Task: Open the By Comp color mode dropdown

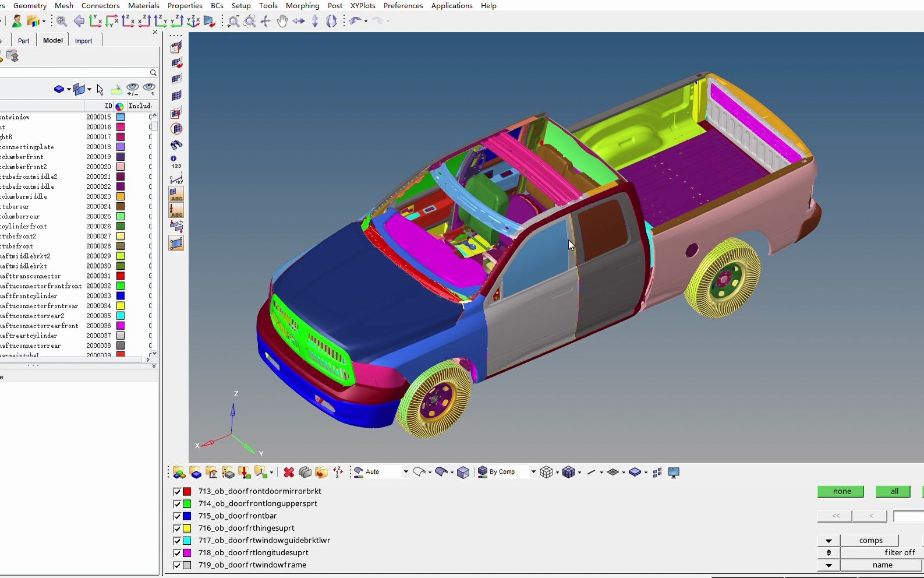Action: (x=533, y=472)
